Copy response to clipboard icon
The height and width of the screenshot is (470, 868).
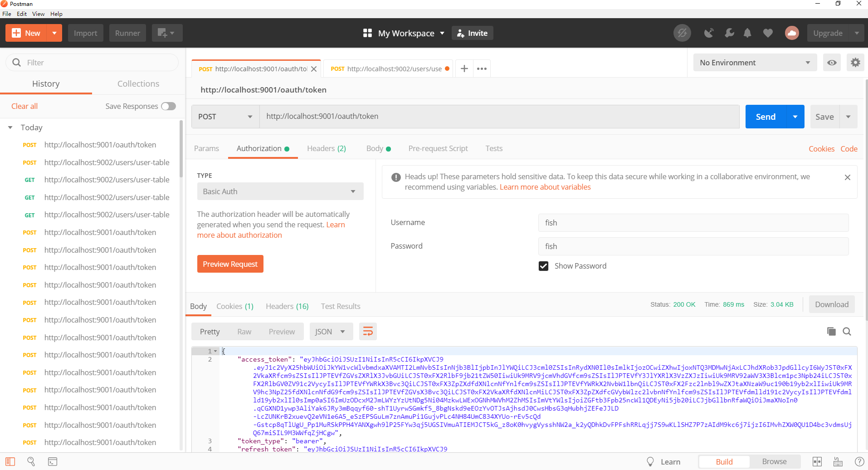coord(831,332)
